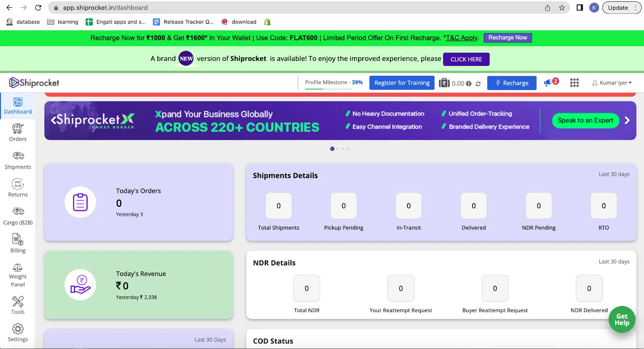Open Release Tracker bookmark
The width and height of the screenshot is (644, 349).
click(184, 22)
